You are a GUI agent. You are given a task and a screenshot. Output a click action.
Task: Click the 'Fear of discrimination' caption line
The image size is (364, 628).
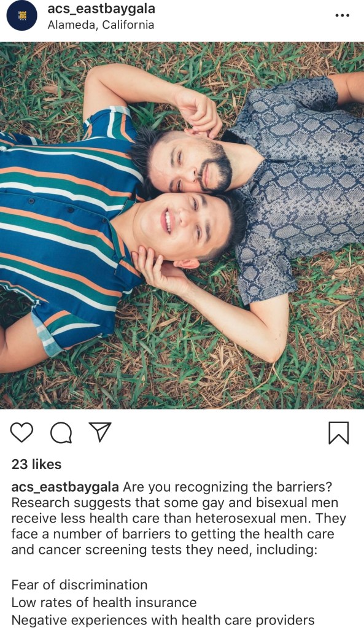click(79, 585)
